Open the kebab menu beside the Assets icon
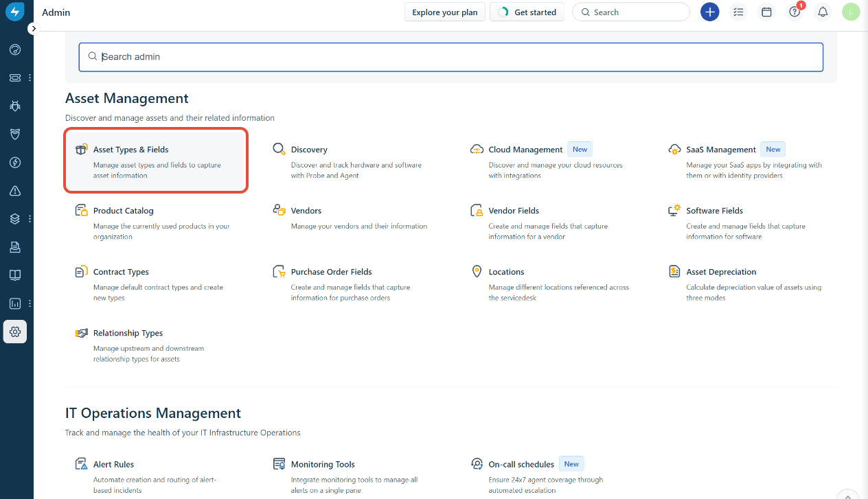The image size is (868, 499). (x=29, y=219)
